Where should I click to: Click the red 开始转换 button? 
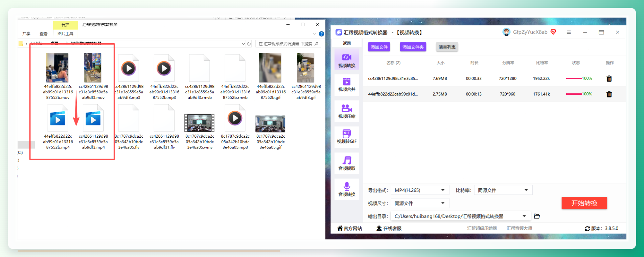pos(584,203)
